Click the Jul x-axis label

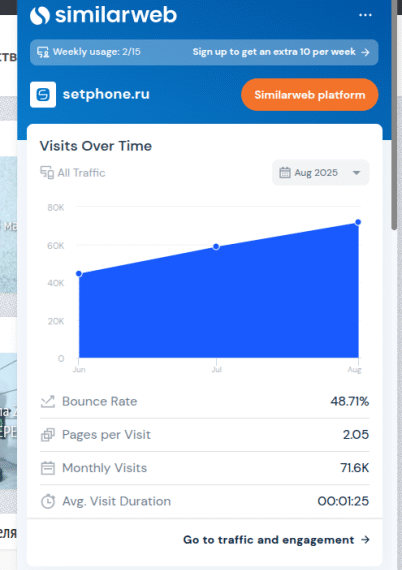tap(217, 370)
